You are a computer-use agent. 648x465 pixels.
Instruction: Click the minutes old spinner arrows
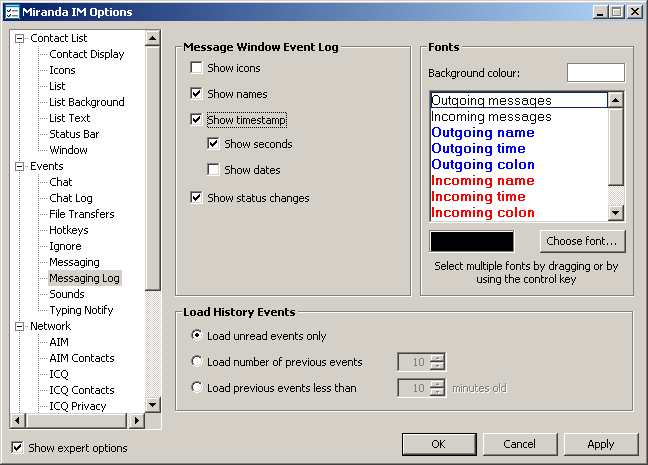pos(437,388)
